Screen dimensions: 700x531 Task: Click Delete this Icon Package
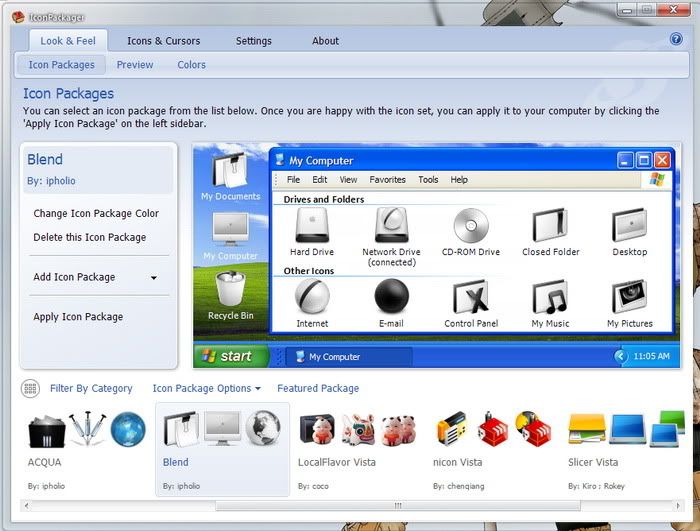pyautogui.click(x=90, y=237)
